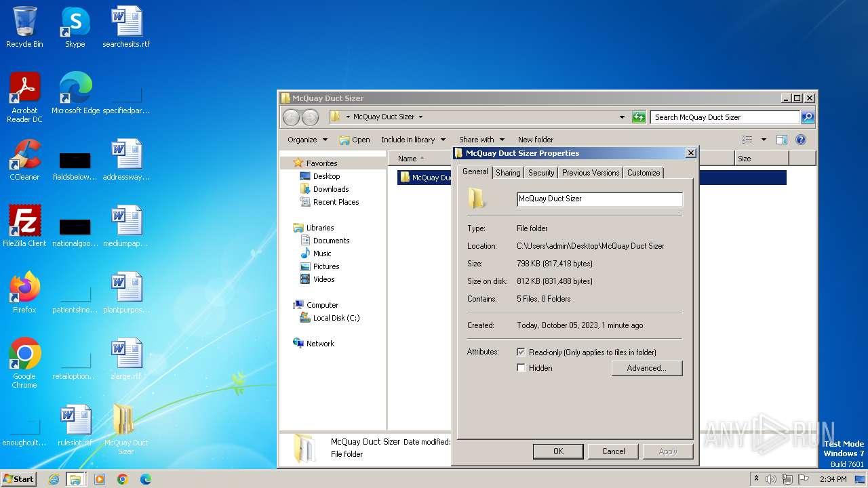Image resolution: width=868 pixels, height=488 pixels.
Task: Click the Explorer forward navigation arrow
Action: 310,117
